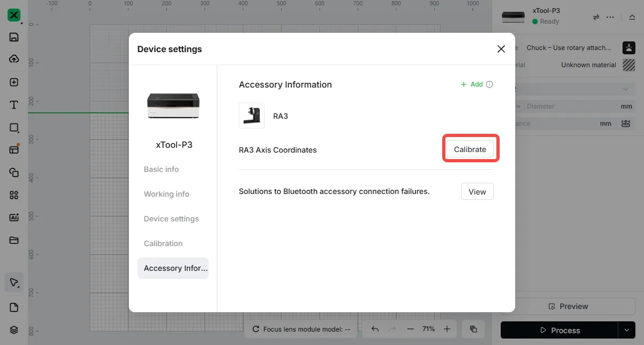Click the Unknown material label
644x345 pixels.
[589, 65]
